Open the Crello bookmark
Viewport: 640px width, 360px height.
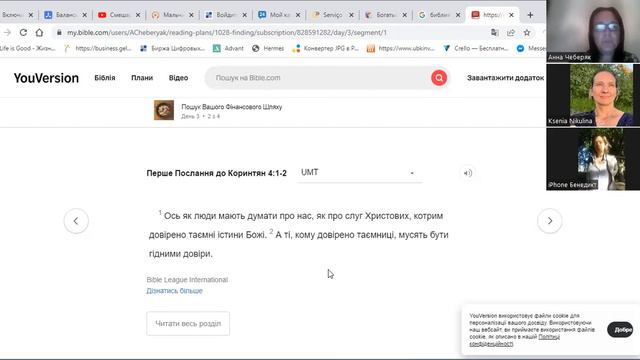point(476,48)
